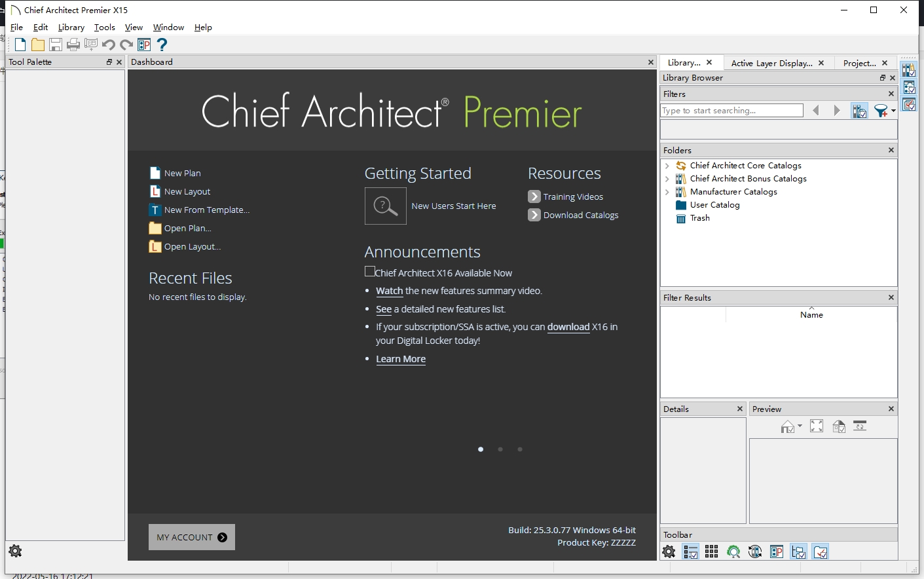Click the green magnifier search catalogs icon
This screenshot has height=579, width=924.
pyautogui.click(x=733, y=551)
